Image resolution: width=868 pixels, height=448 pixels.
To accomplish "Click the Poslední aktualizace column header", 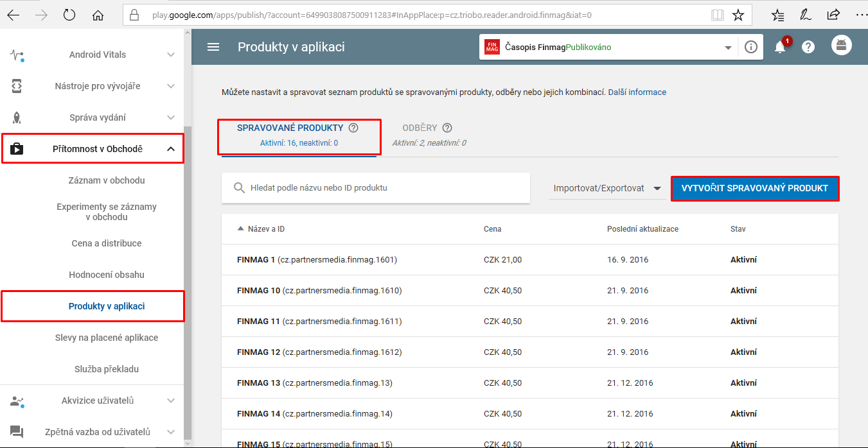I will pos(642,229).
